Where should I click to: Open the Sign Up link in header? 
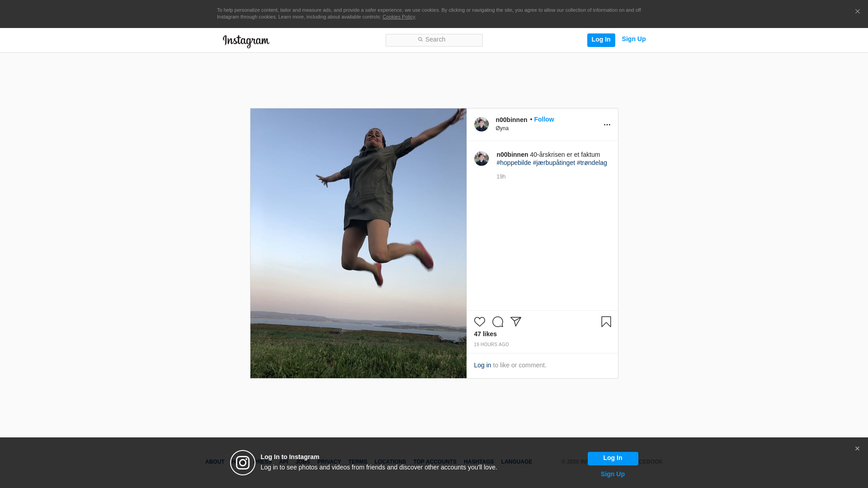click(x=633, y=39)
